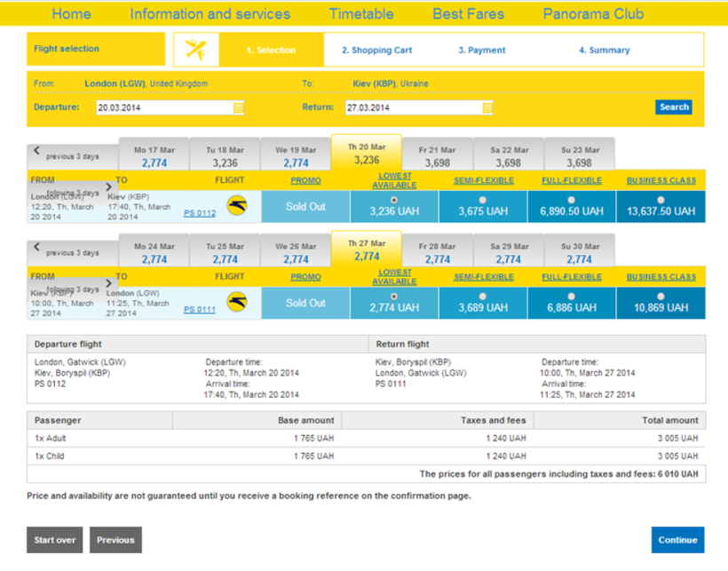728x571 pixels.
Task: Open the Home menu
Action: pyautogui.click(x=71, y=14)
